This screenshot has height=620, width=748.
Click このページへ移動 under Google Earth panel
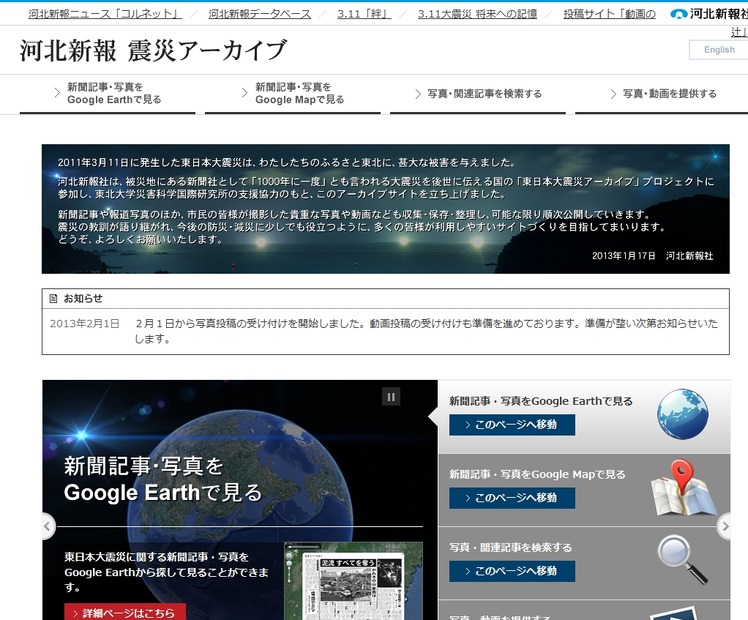coord(512,424)
